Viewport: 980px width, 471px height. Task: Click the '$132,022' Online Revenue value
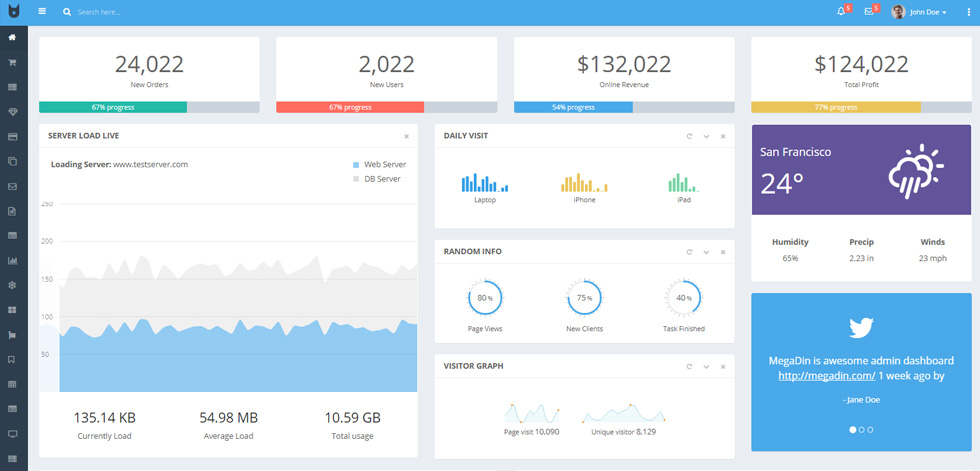[x=624, y=64]
